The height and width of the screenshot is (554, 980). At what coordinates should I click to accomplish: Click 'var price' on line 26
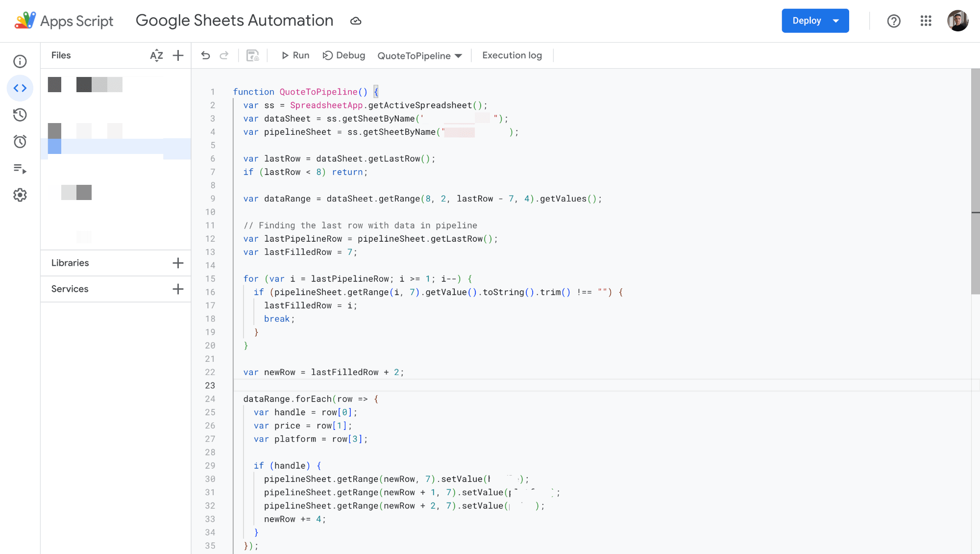(x=277, y=426)
